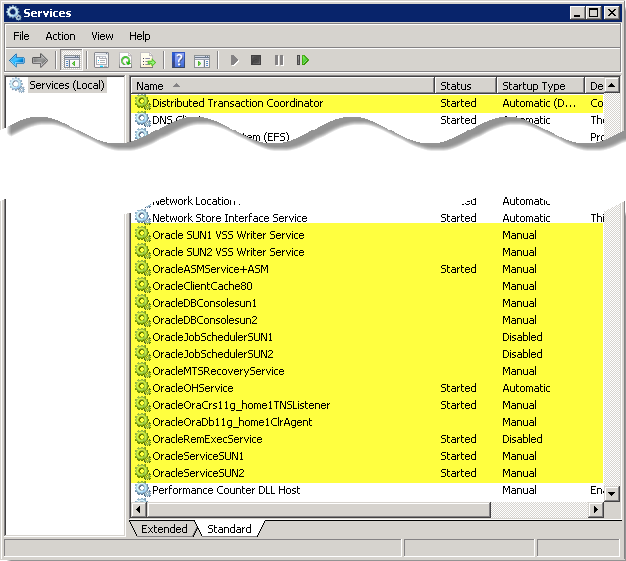
Task: Select Services (Local) tree node
Action: pyautogui.click(x=67, y=85)
